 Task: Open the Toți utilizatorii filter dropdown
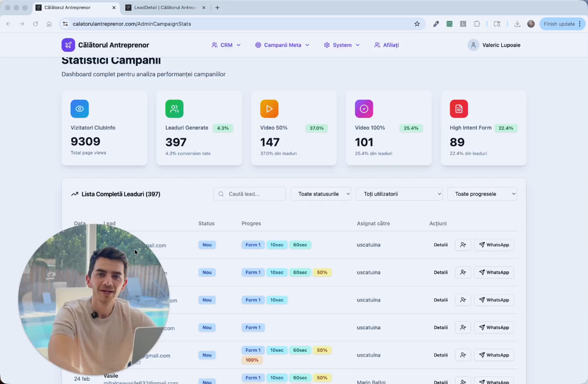coord(400,194)
